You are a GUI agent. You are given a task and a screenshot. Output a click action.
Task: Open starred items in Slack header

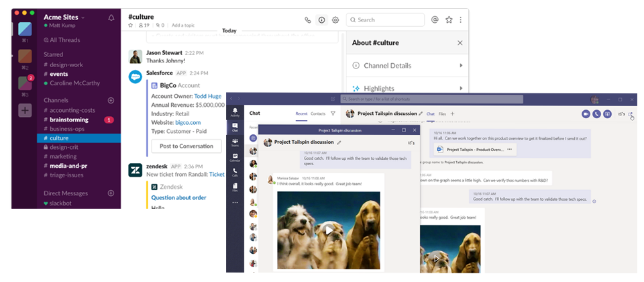(449, 19)
